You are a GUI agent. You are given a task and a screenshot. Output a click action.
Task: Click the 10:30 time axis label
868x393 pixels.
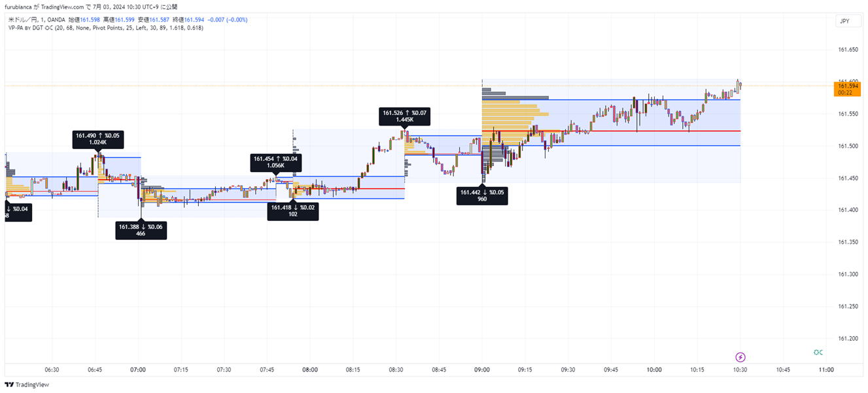coord(740,369)
